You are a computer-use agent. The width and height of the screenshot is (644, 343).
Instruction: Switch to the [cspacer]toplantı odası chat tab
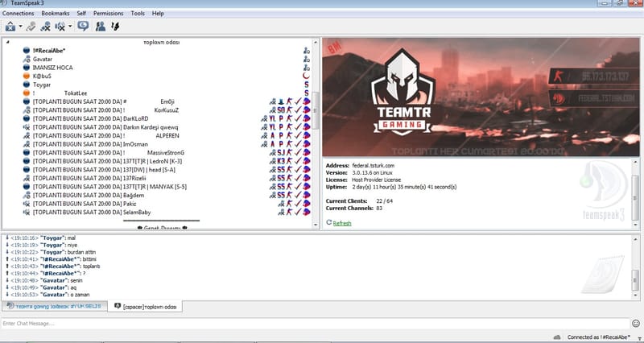click(146, 307)
